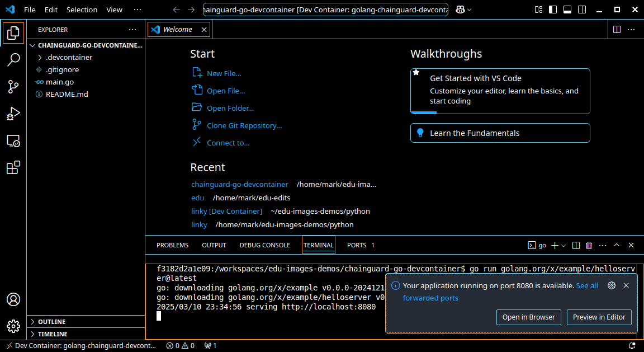Toggle the primary side bar
644x352 pixels.
553,10
